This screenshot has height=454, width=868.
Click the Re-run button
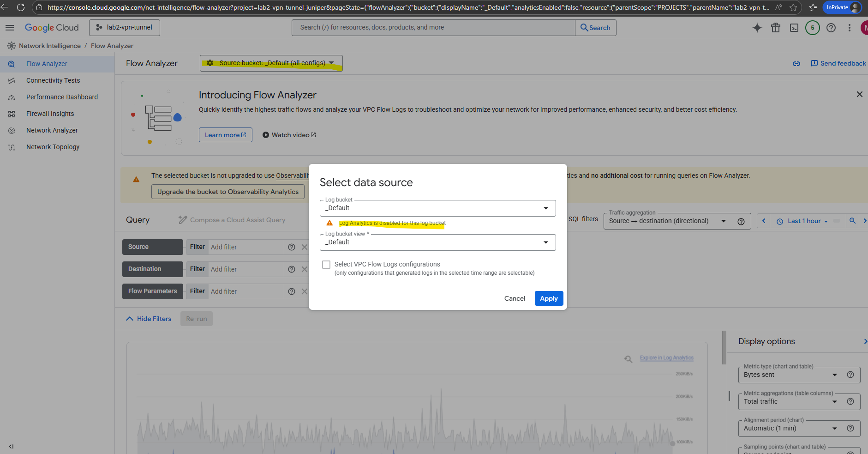tap(197, 319)
